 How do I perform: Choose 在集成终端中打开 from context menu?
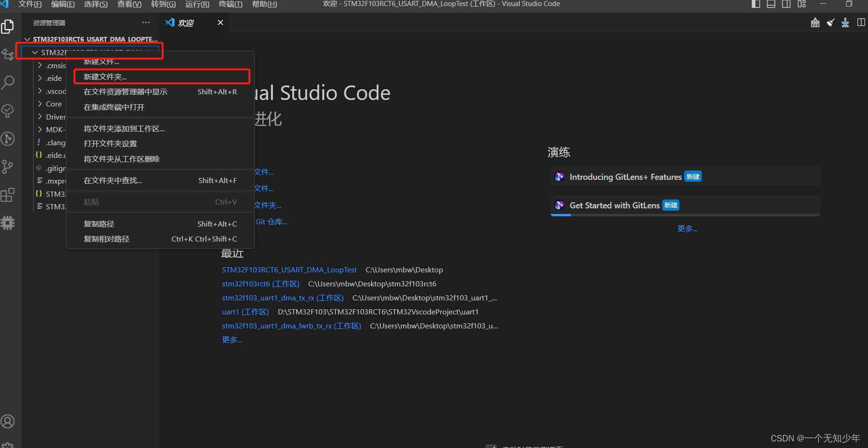[x=160, y=107]
